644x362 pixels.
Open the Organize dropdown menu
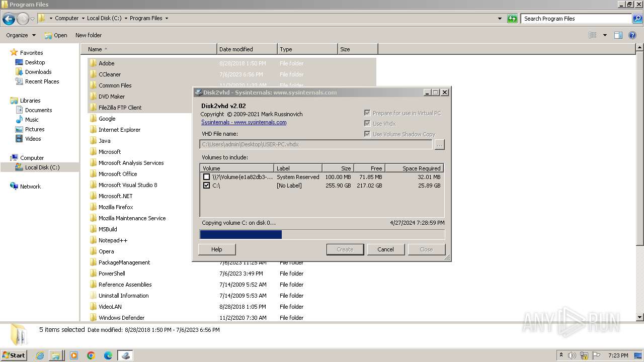coord(21,35)
